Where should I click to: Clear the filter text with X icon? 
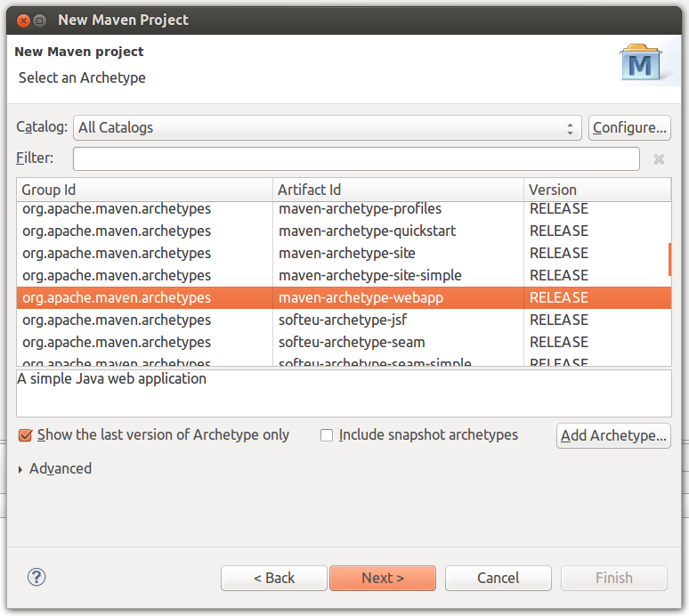(x=659, y=159)
